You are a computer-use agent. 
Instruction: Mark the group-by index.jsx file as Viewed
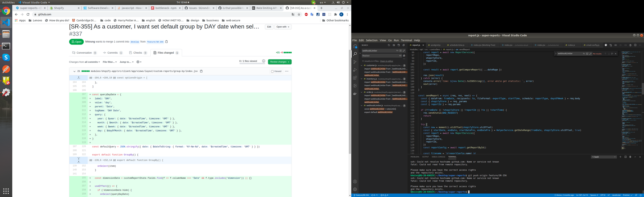(x=272, y=71)
